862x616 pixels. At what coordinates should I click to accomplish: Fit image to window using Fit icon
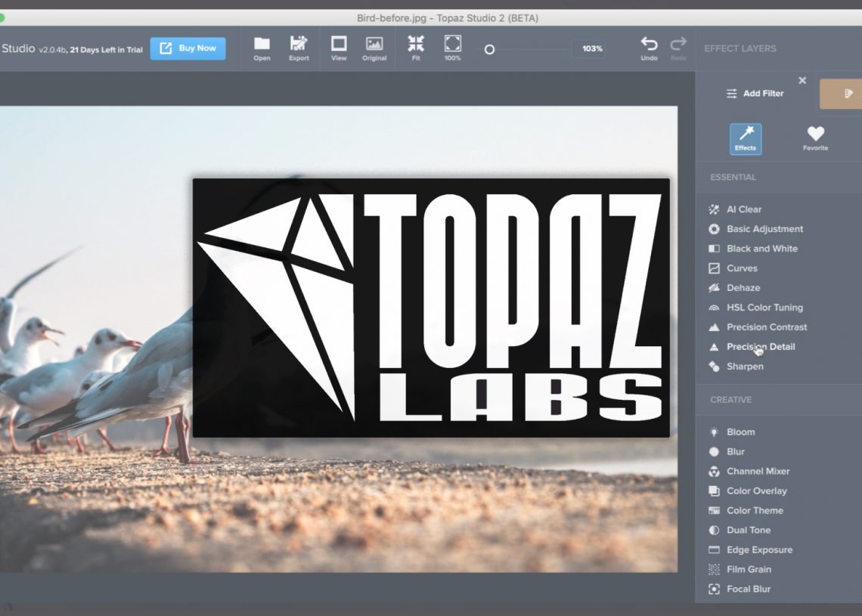pos(416,44)
